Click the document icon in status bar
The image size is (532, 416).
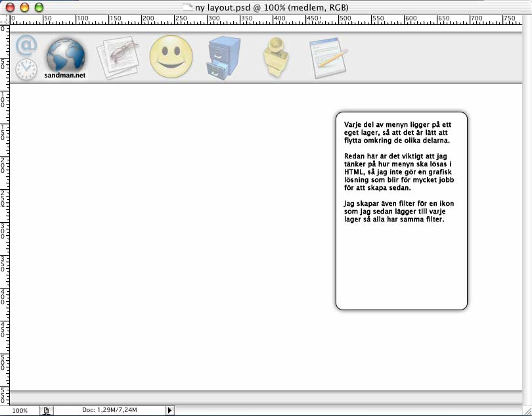coord(46,410)
